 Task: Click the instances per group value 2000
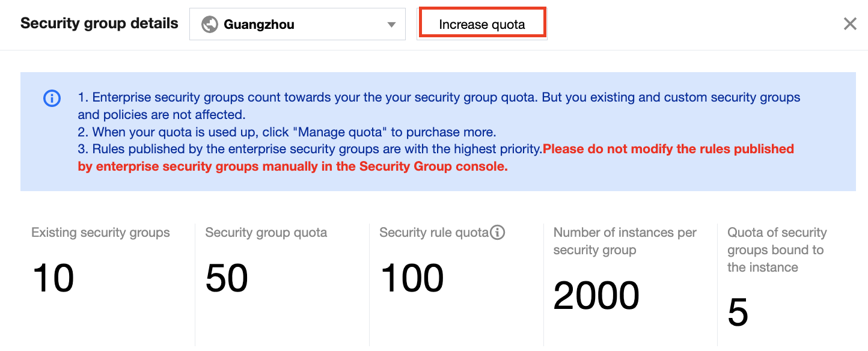pyautogui.click(x=596, y=296)
